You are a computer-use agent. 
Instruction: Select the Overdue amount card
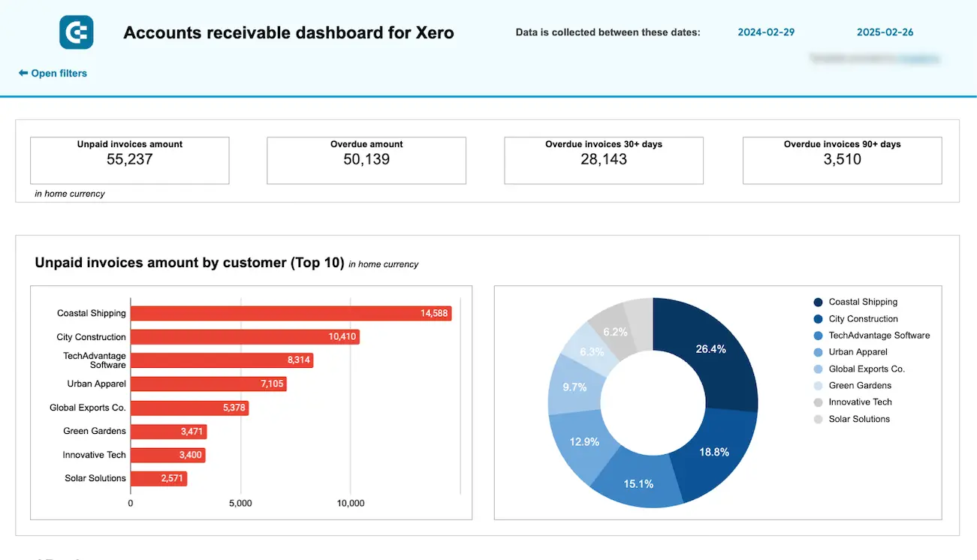[x=366, y=160]
